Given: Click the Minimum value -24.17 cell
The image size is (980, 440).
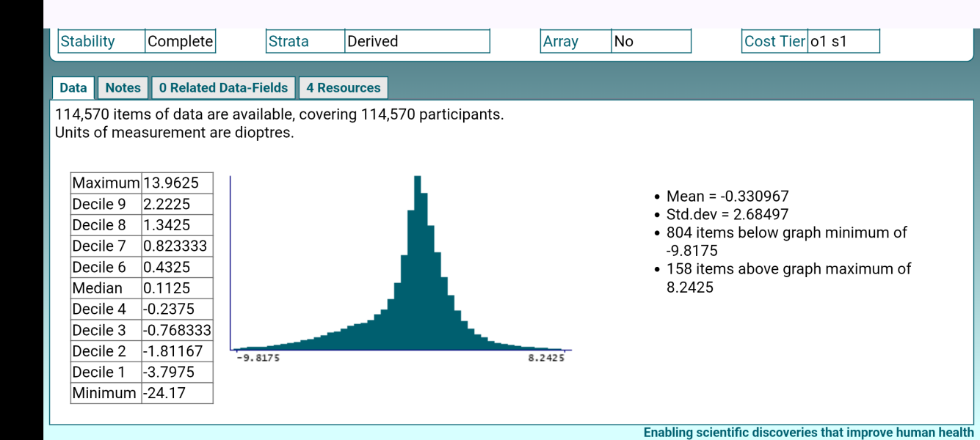Looking at the screenshot, I should tap(164, 393).
